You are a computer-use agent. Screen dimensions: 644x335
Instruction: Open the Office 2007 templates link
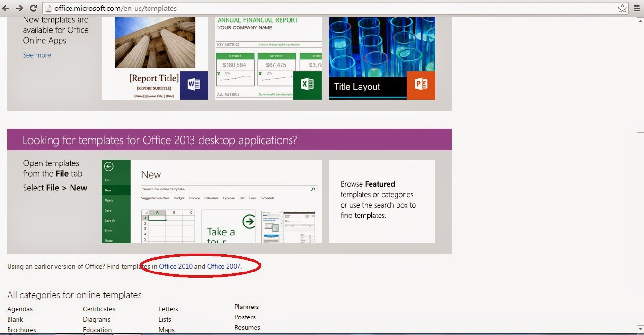(x=224, y=266)
